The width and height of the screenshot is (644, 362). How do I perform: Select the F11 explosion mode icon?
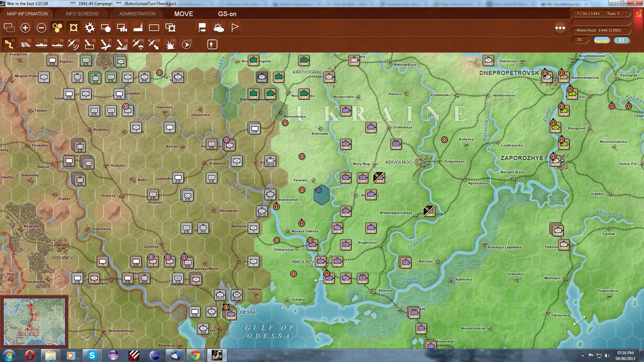(x=170, y=44)
